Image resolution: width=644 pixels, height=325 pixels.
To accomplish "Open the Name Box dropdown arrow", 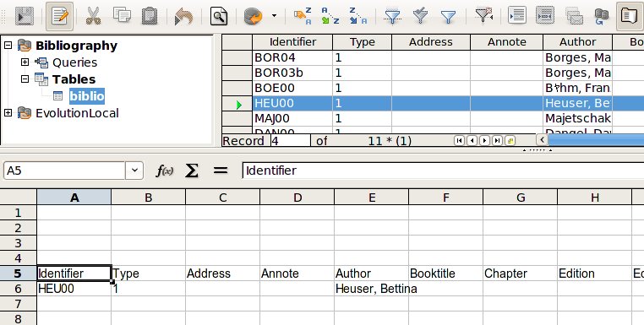I will coord(134,171).
